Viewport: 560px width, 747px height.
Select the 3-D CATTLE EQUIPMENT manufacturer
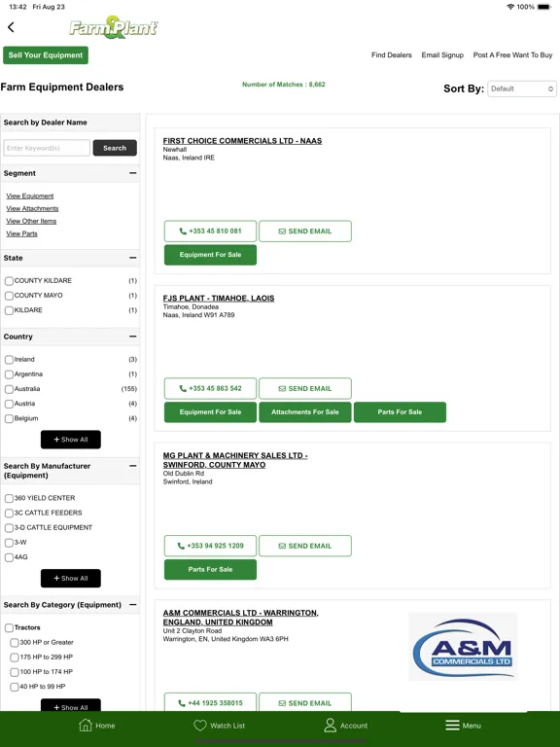9,528
